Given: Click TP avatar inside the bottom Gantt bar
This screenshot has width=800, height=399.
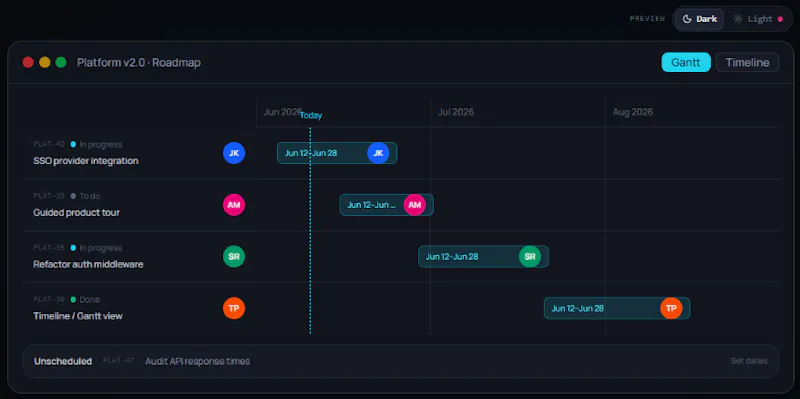Looking at the screenshot, I should [x=671, y=308].
